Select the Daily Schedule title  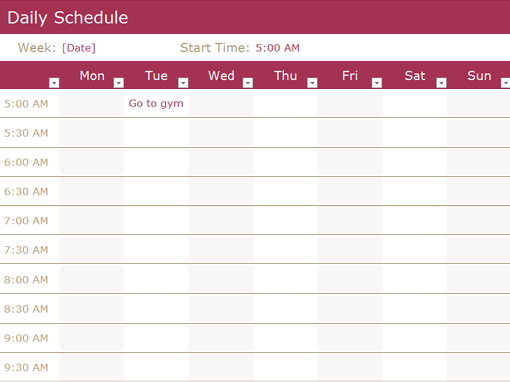tap(68, 18)
